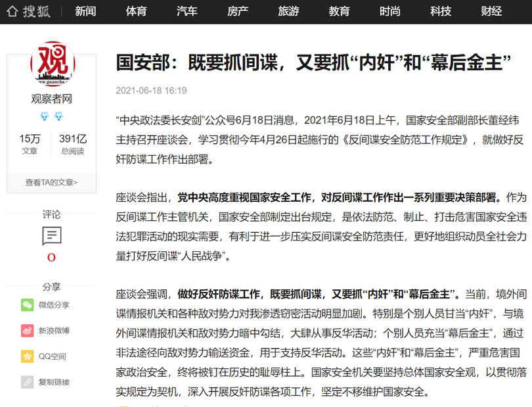Click the red comment count number
The image size is (532, 407).
(51, 258)
